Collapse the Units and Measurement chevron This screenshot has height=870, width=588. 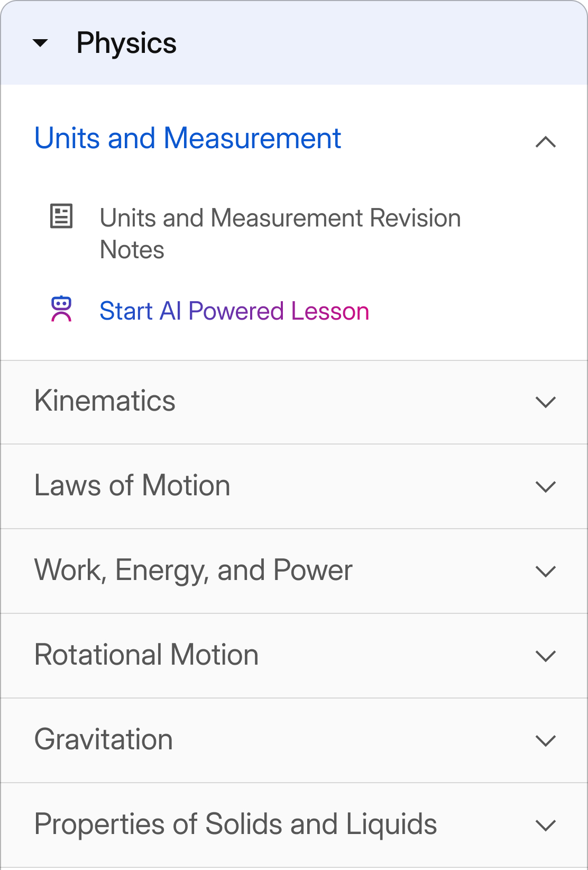coord(546,142)
